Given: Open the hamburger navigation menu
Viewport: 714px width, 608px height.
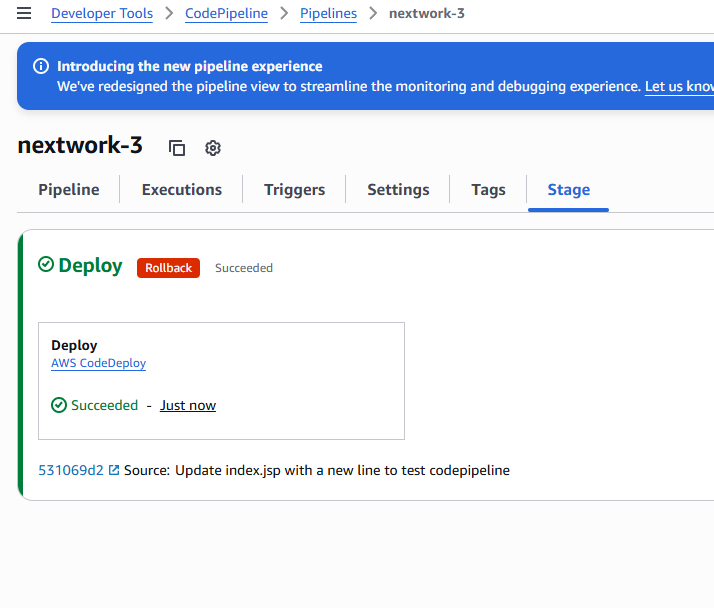Looking at the screenshot, I should coord(24,14).
